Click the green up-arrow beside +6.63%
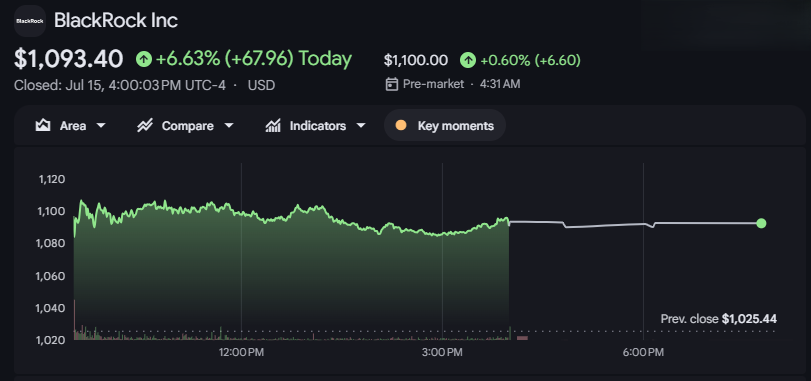811x381 pixels. coord(144,59)
